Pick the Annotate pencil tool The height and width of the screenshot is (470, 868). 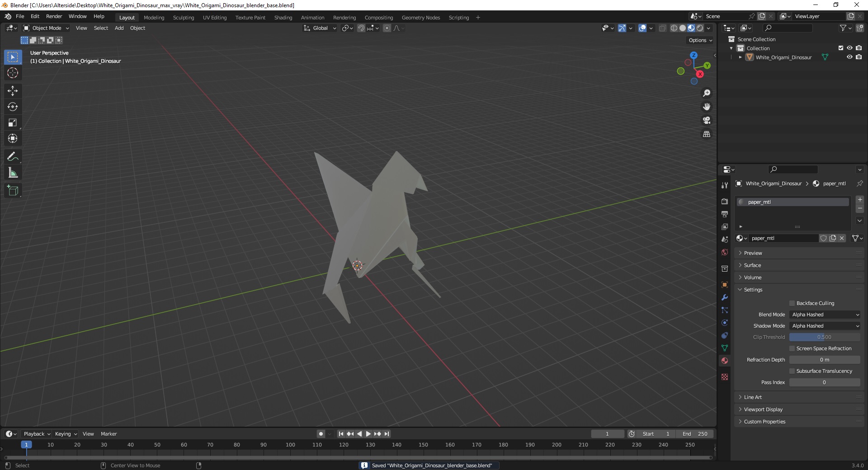click(13, 157)
